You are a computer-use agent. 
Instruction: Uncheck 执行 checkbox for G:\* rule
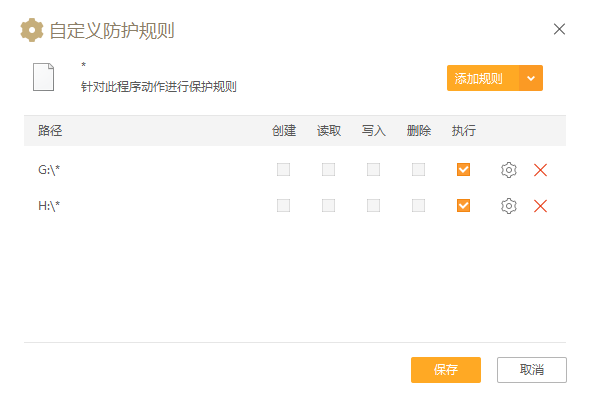[463, 170]
